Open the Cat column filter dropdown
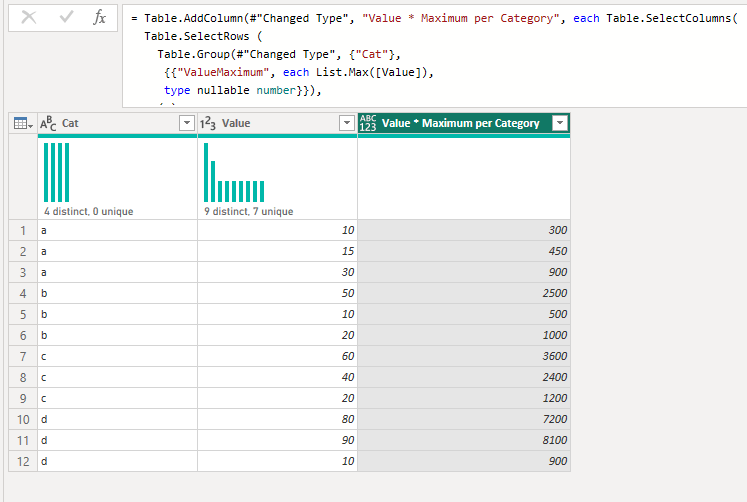The image size is (747, 502). pos(186,123)
